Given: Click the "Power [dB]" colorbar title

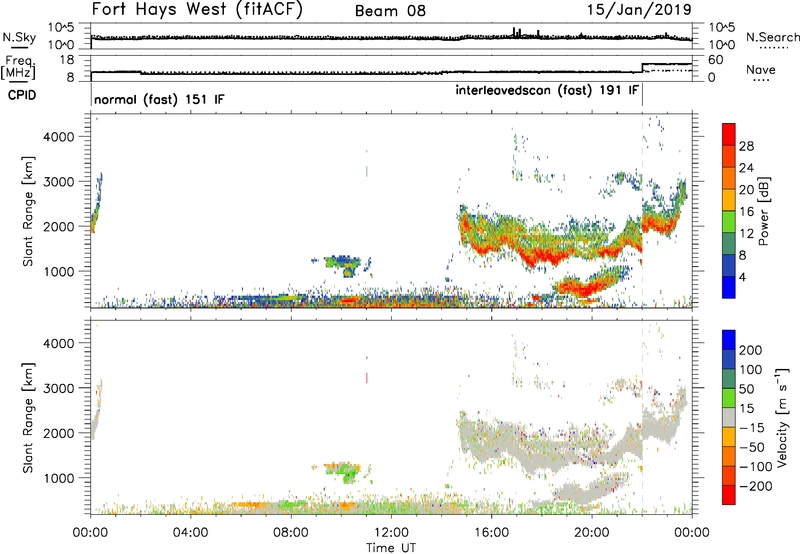Looking at the screenshot, I should pos(764,211).
